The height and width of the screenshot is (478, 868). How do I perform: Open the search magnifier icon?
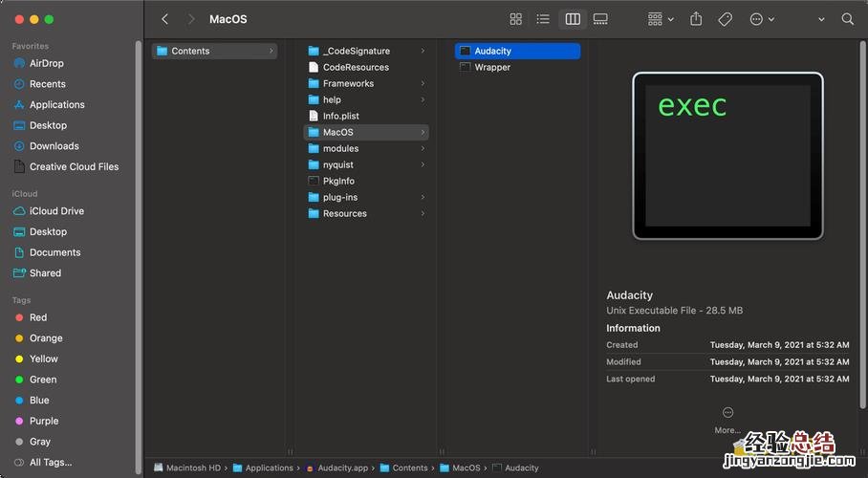click(847, 19)
